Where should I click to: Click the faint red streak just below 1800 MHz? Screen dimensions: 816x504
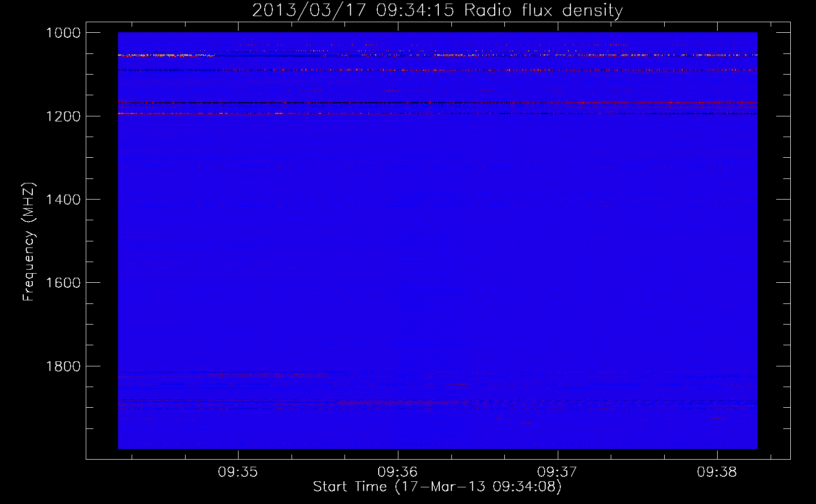[262, 374]
